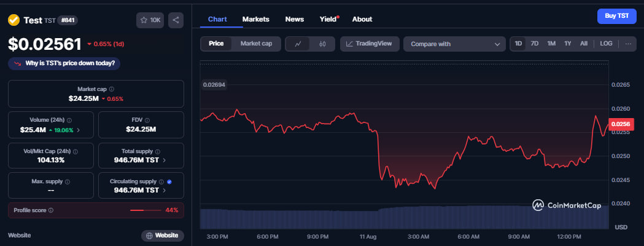Select the 7D time range
Image resolution: width=644 pixels, height=246 pixels.
535,44
